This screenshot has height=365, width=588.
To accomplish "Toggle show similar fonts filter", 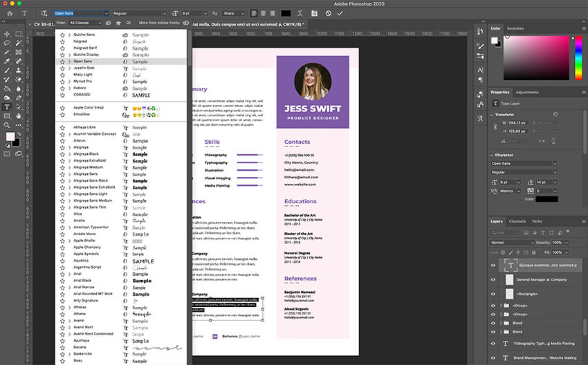I will click(129, 23).
